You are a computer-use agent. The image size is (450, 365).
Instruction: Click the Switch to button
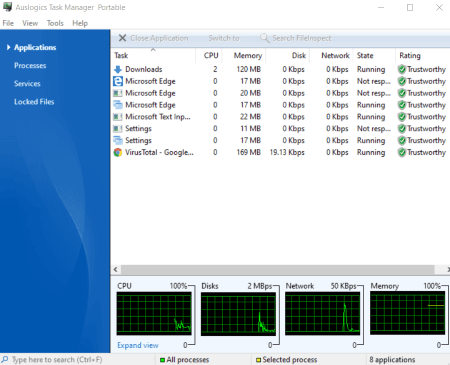tap(224, 38)
